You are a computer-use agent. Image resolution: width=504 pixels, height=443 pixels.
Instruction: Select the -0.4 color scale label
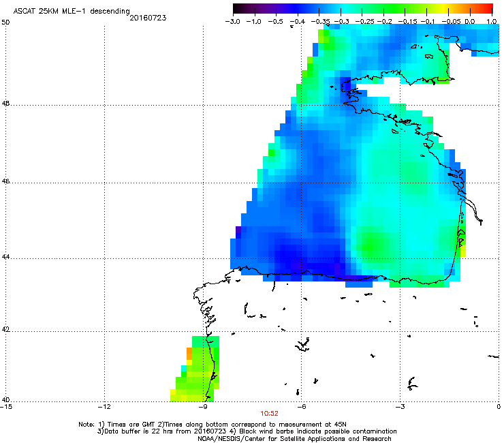tap(298, 22)
